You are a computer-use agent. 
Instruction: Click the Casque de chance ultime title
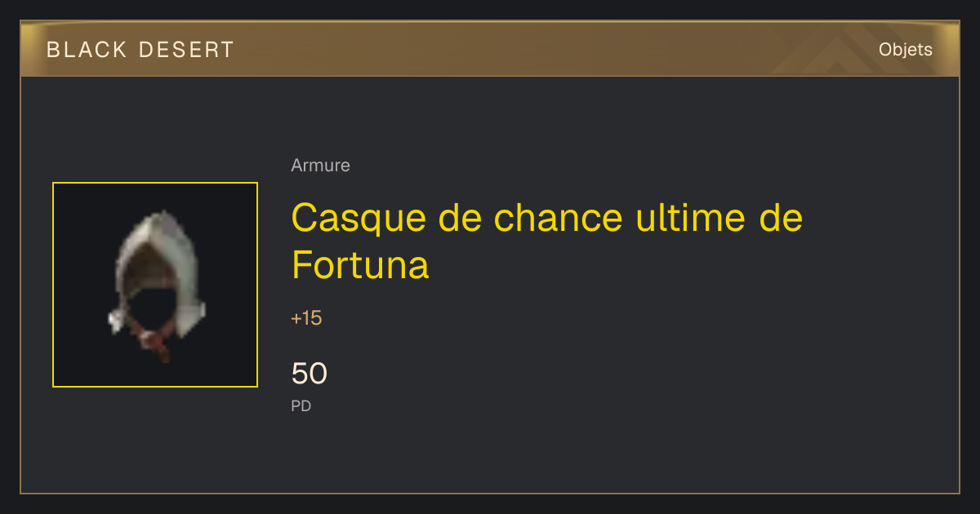(x=547, y=241)
